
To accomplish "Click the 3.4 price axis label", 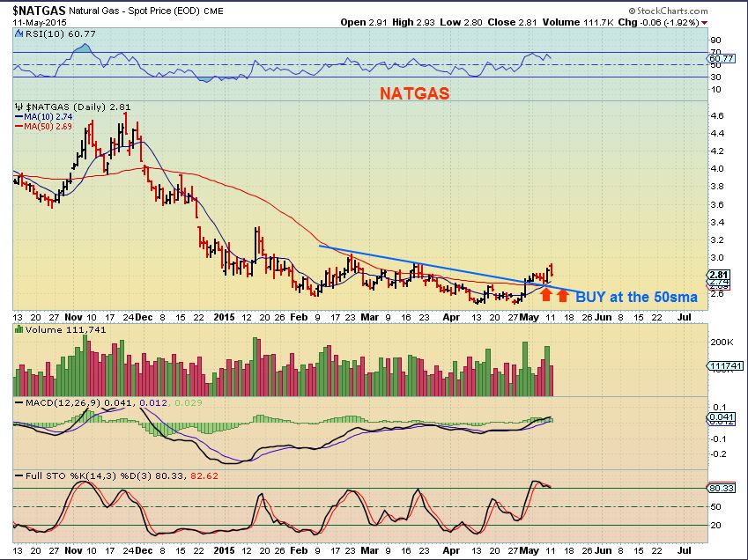I will tap(717, 222).
